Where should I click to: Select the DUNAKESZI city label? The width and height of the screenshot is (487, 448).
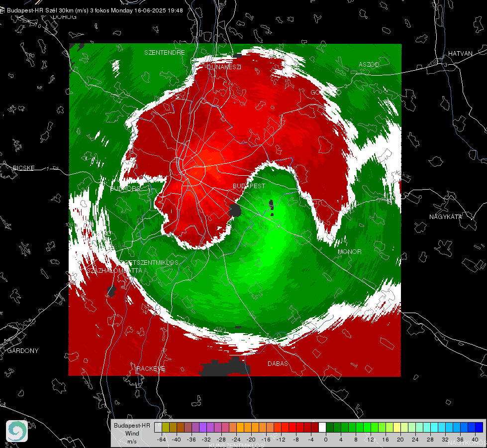coord(224,67)
